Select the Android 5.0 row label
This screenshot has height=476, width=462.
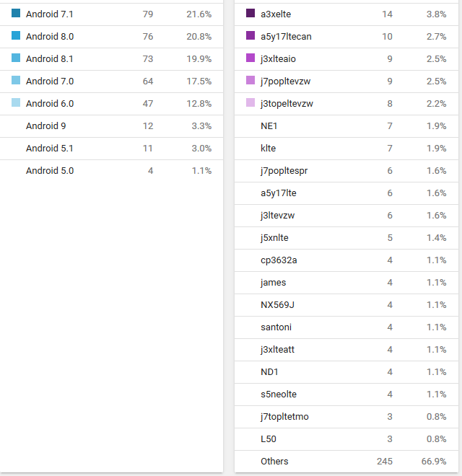pyautogui.click(x=49, y=171)
